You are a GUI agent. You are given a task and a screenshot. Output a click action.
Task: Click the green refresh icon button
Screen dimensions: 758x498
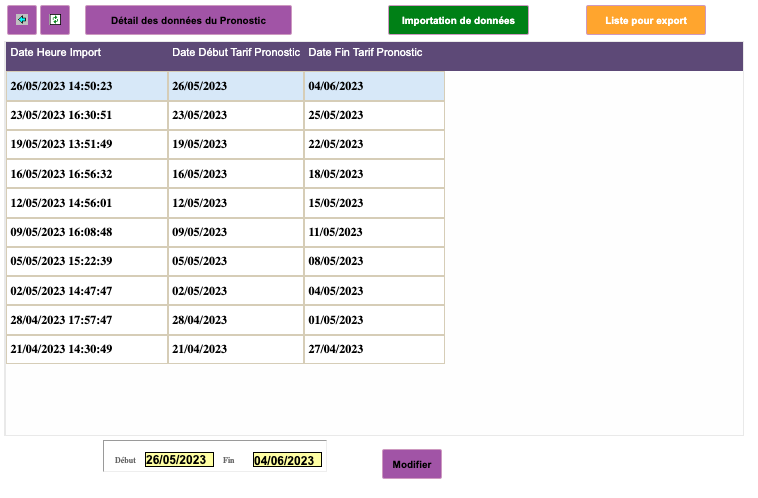pyautogui.click(x=55, y=20)
